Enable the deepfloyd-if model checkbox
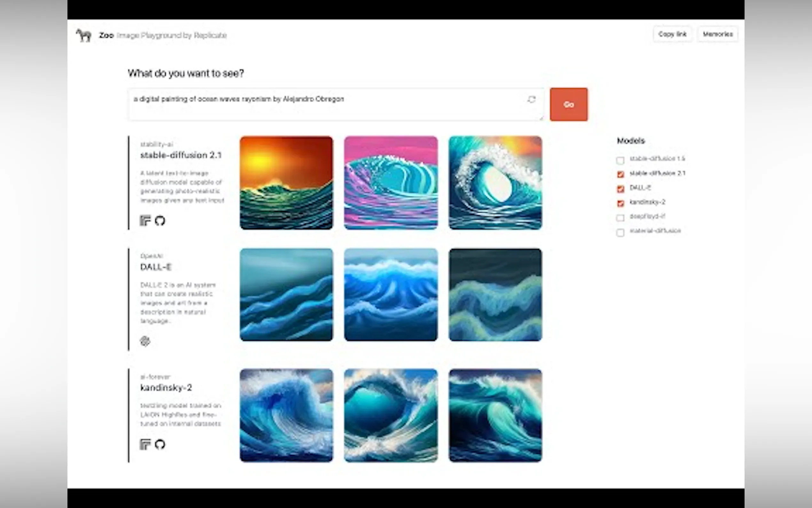The width and height of the screenshot is (812, 508). point(620,218)
